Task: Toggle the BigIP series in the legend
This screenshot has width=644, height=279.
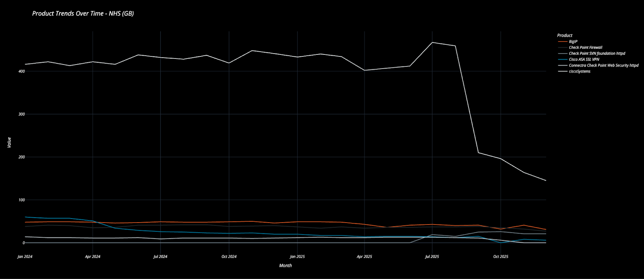Action: [x=573, y=42]
